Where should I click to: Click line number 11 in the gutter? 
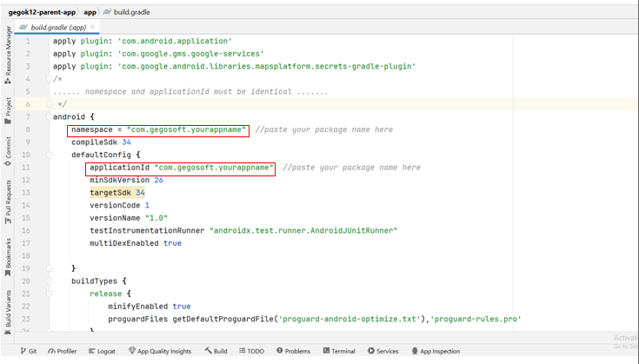click(26, 168)
